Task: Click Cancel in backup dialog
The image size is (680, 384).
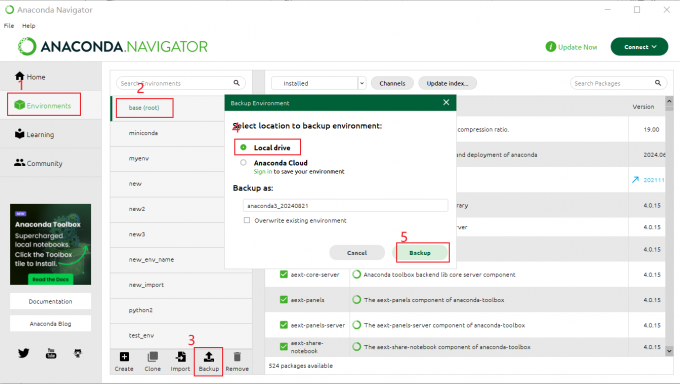Action: click(357, 253)
